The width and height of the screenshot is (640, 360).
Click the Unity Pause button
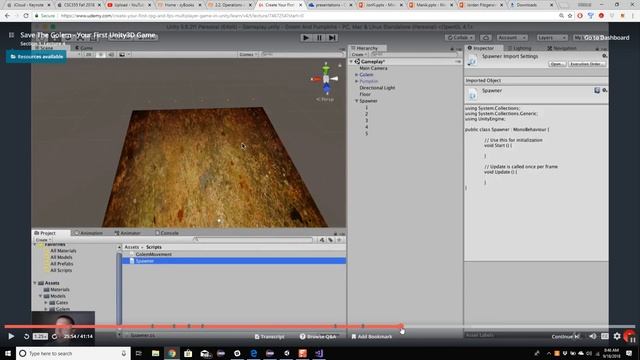319,38
